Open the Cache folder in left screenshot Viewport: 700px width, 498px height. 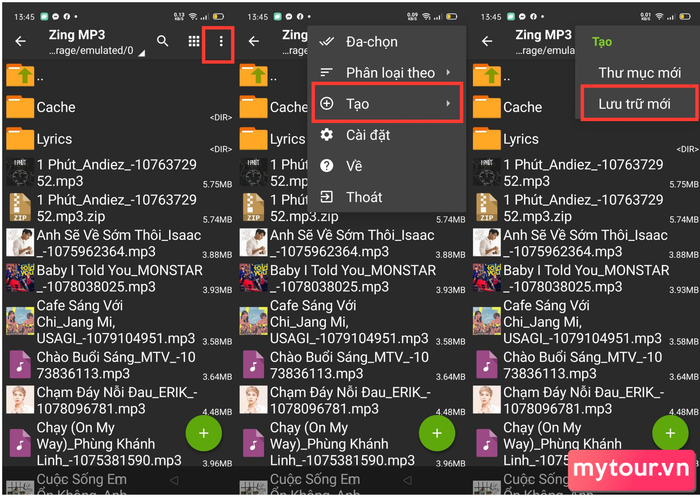click(x=119, y=107)
